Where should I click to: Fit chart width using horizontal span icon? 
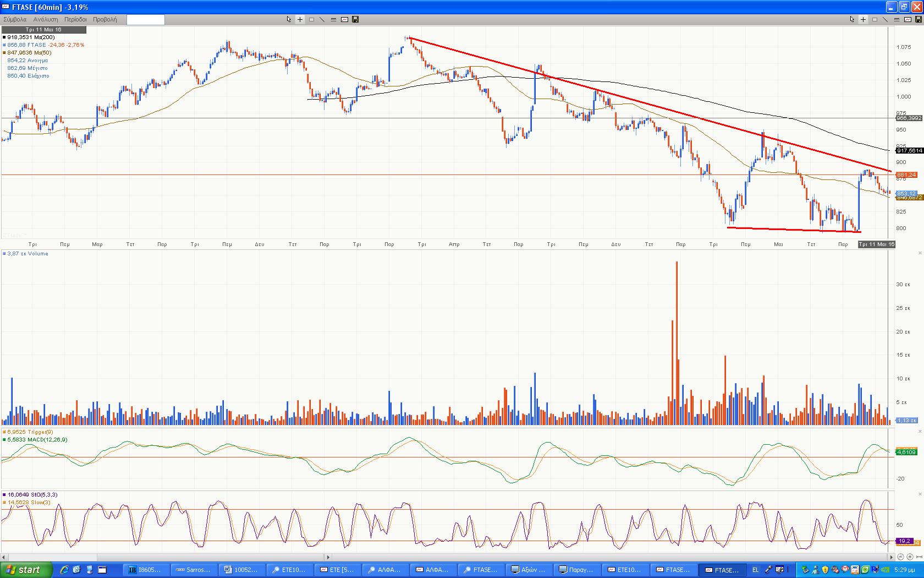[x=919, y=557]
